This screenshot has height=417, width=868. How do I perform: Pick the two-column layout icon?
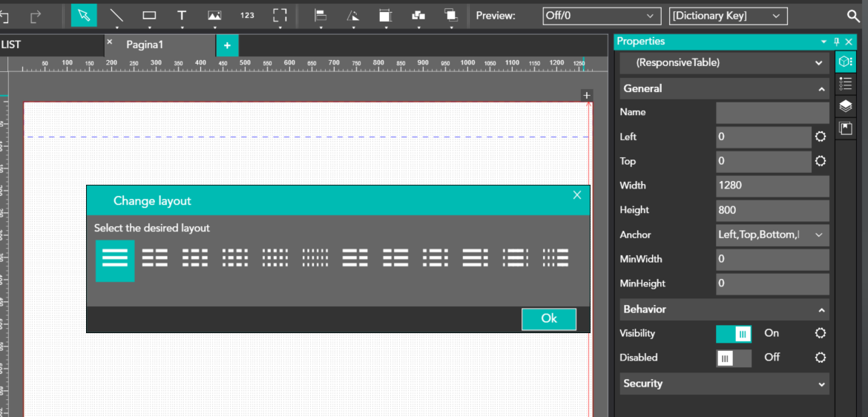(155, 258)
